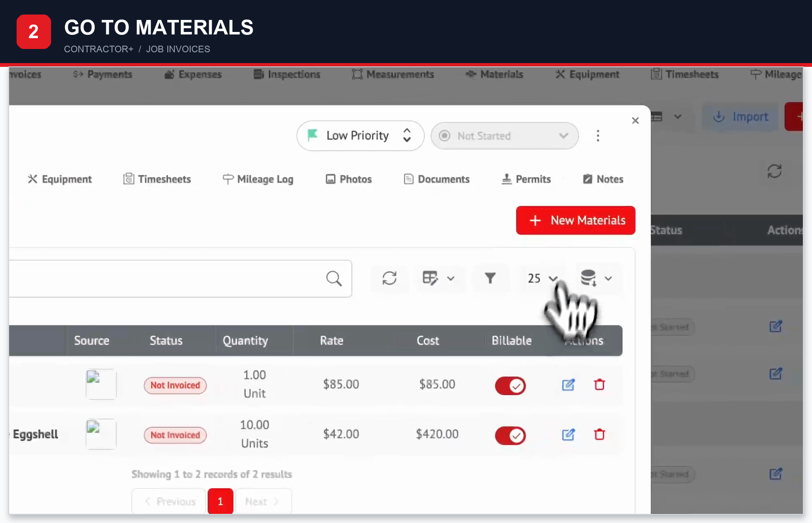Go to the Permits tab
The image size is (812, 523).
click(526, 179)
